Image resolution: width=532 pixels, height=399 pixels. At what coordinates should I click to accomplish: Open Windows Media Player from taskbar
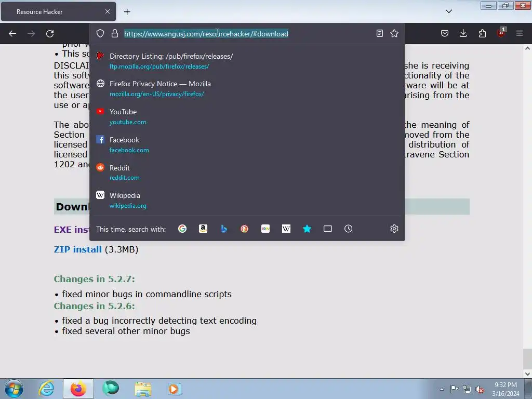(175, 389)
